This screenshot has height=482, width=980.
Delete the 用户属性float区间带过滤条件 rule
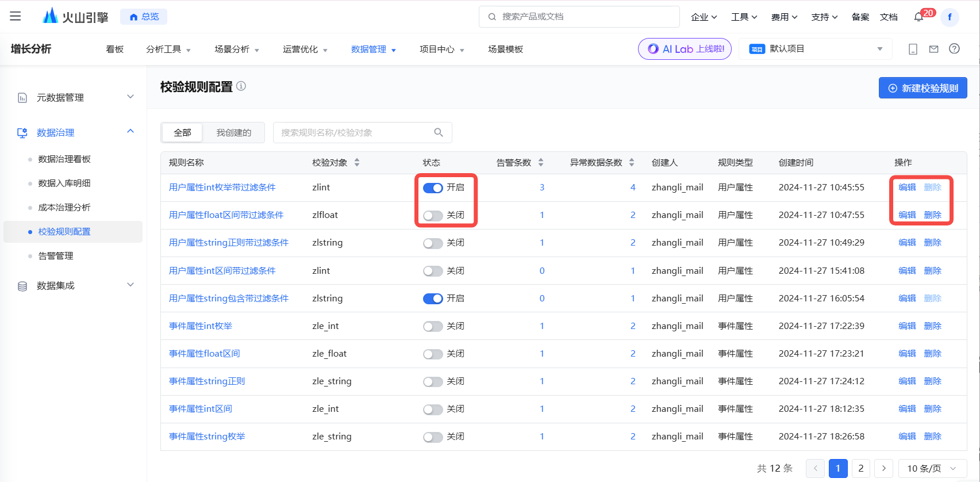coord(932,215)
